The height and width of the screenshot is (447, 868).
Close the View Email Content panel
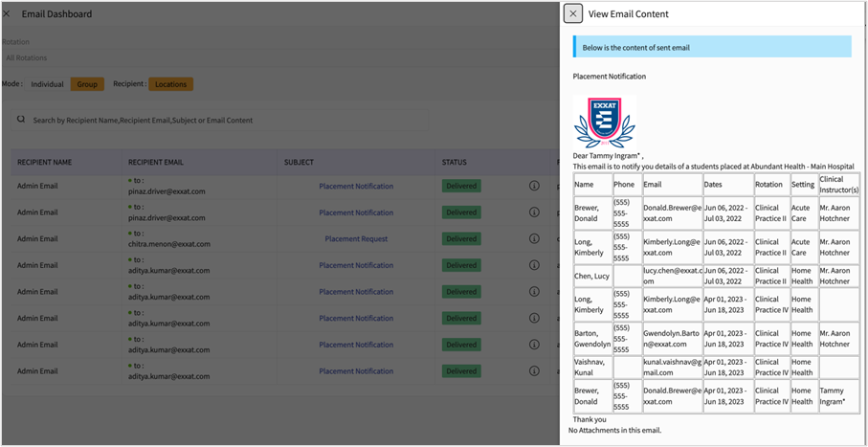[x=572, y=13]
